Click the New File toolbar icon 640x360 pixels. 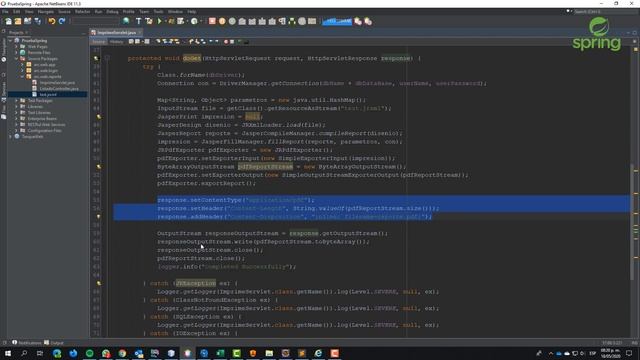(8, 21)
